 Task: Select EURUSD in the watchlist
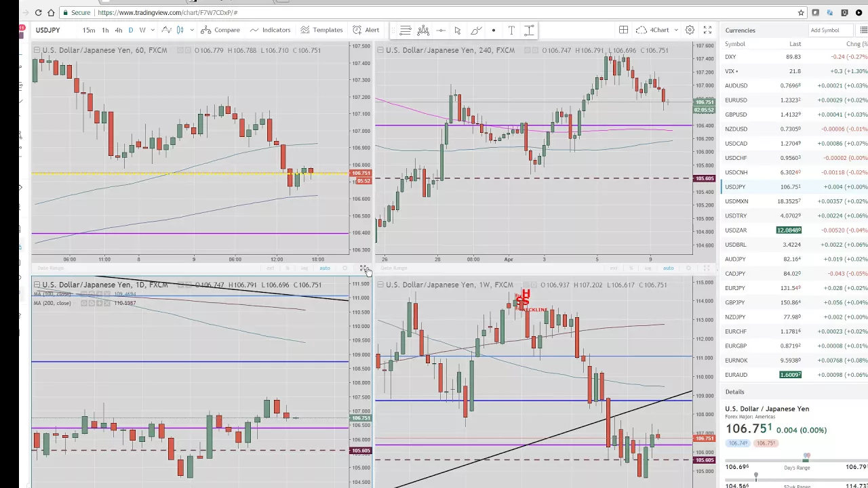click(x=794, y=100)
